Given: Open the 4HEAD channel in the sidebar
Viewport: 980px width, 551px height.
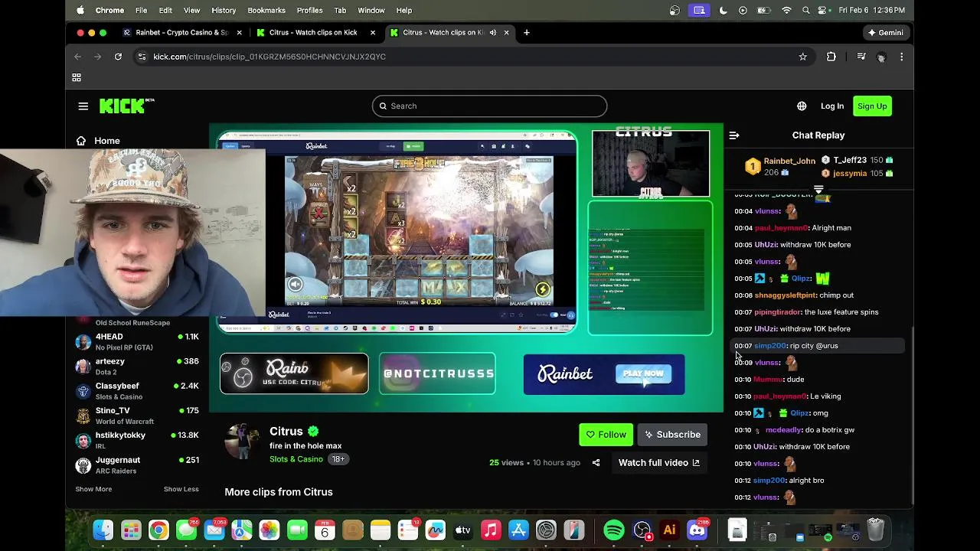Looking at the screenshot, I should (x=137, y=341).
